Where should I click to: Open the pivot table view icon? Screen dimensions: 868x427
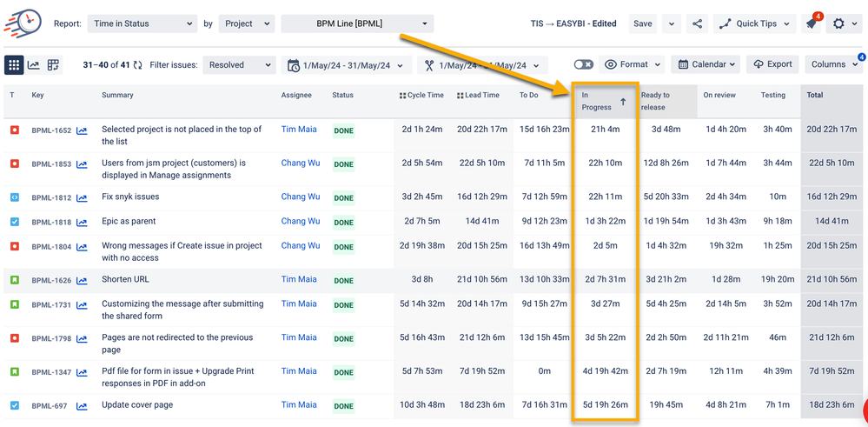pos(53,65)
